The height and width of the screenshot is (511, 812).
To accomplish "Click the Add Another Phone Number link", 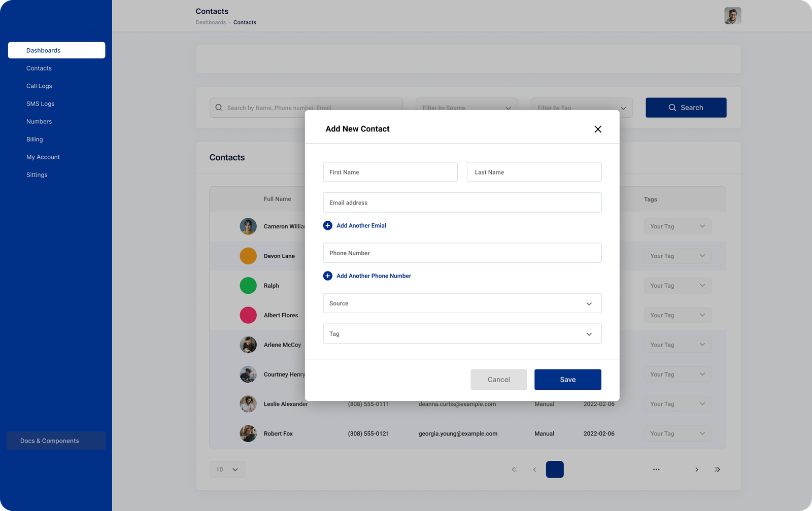I will (x=374, y=276).
